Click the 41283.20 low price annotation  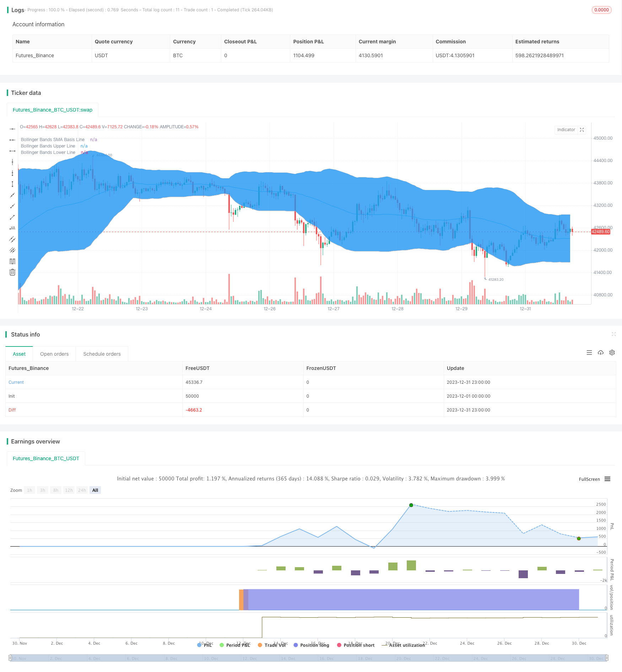[x=496, y=280]
